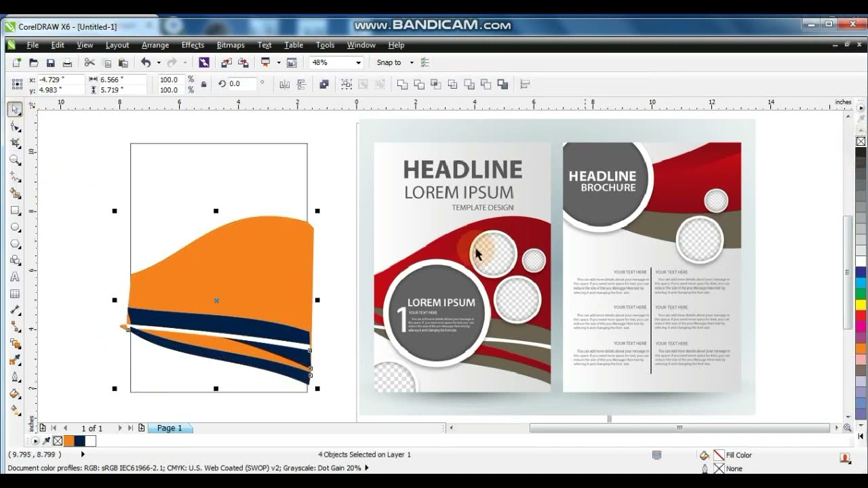Select the Outline Pen tool
This screenshot has width=868, height=488.
tap(15, 377)
